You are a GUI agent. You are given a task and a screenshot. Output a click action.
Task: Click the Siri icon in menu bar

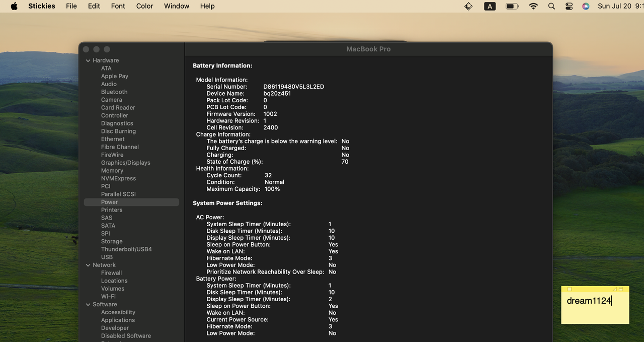pos(586,6)
